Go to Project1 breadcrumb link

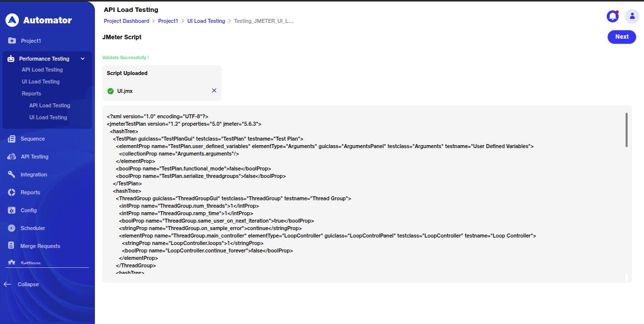coord(168,21)
